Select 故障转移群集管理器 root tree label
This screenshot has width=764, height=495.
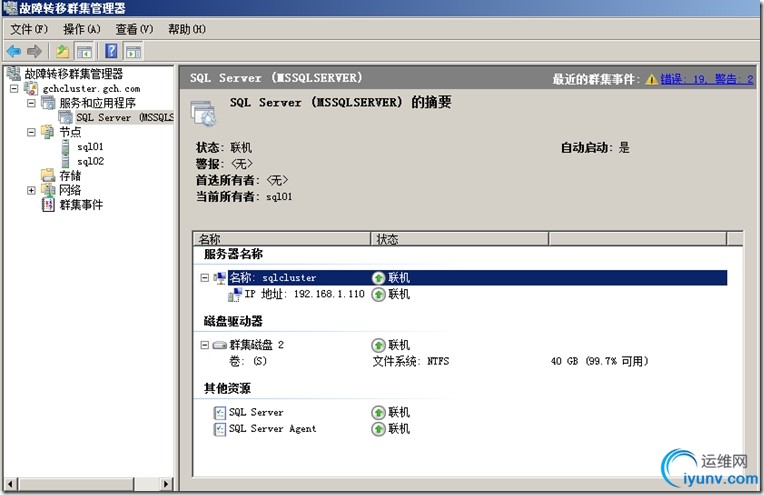coord(74,74)
